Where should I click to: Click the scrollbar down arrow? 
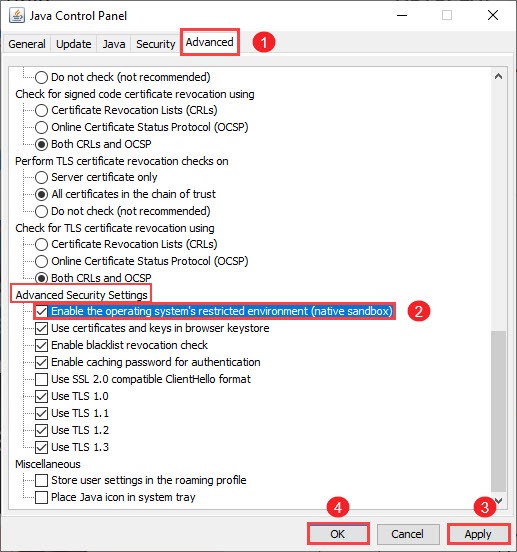tap(498, 500)
